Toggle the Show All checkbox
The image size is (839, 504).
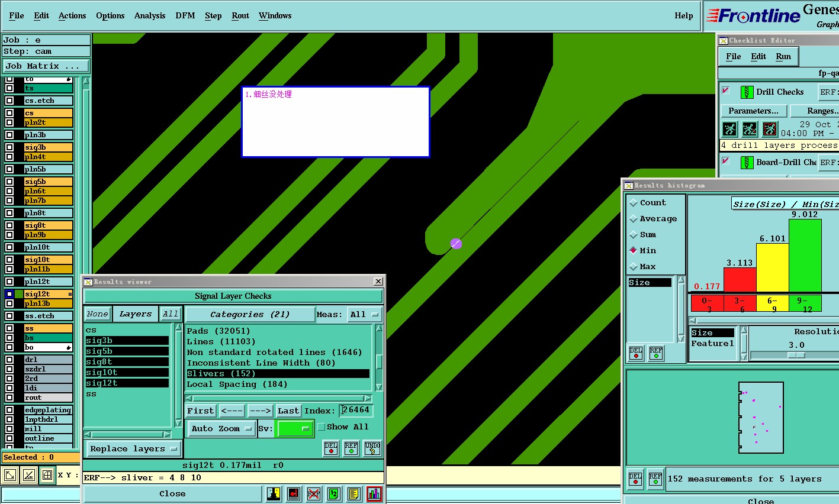pos(322,427)
